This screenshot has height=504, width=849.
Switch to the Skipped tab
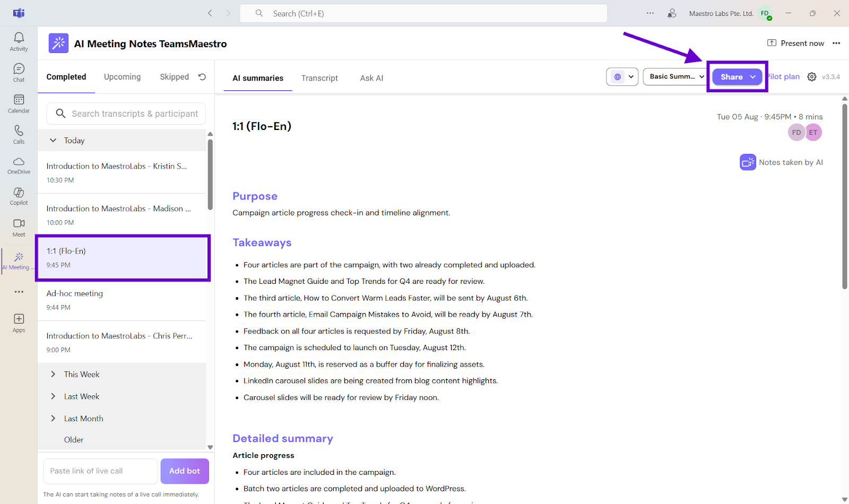pos(175,77)
